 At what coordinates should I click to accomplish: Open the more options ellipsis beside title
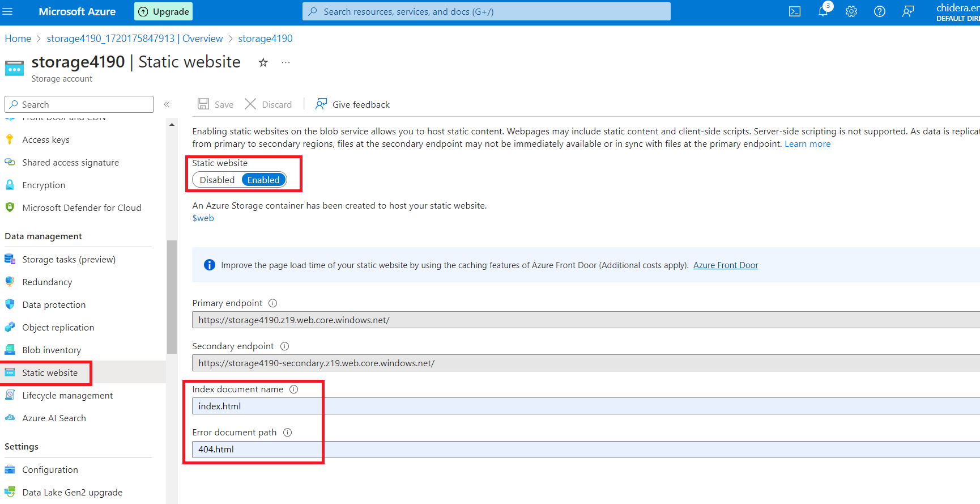point(286,62)
